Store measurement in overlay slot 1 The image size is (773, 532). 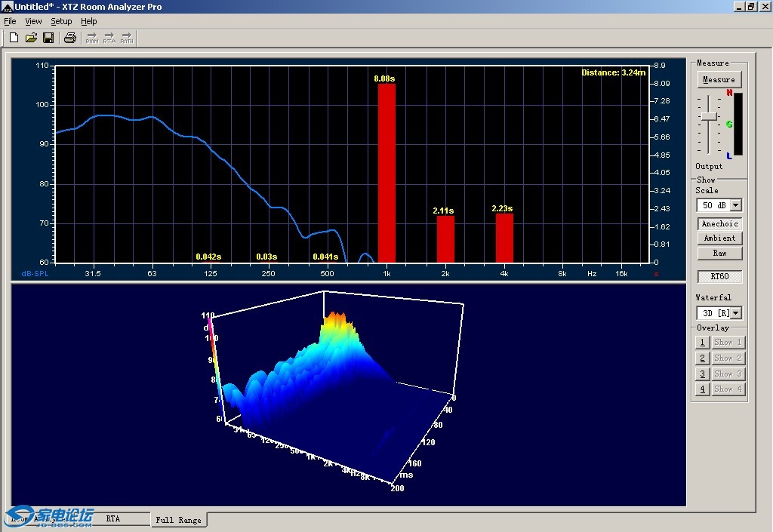[703, 342]
